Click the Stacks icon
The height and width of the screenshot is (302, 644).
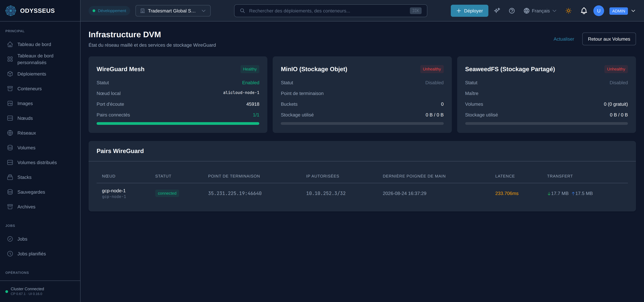point(10,177)
